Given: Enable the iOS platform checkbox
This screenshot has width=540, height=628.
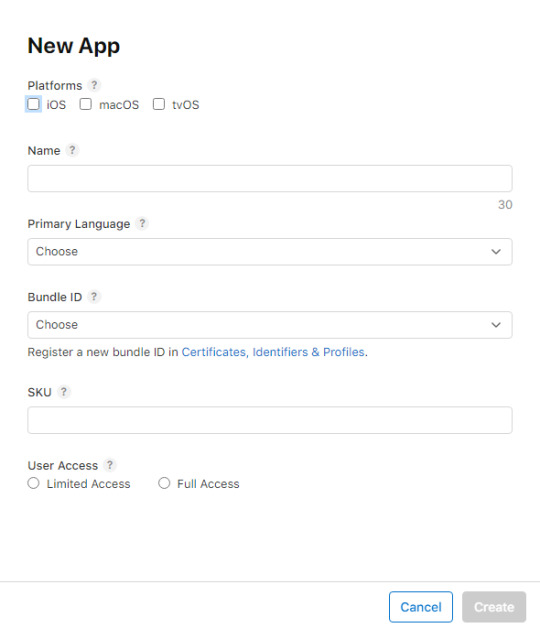Looking at the screenshot, I should [33, 104].
